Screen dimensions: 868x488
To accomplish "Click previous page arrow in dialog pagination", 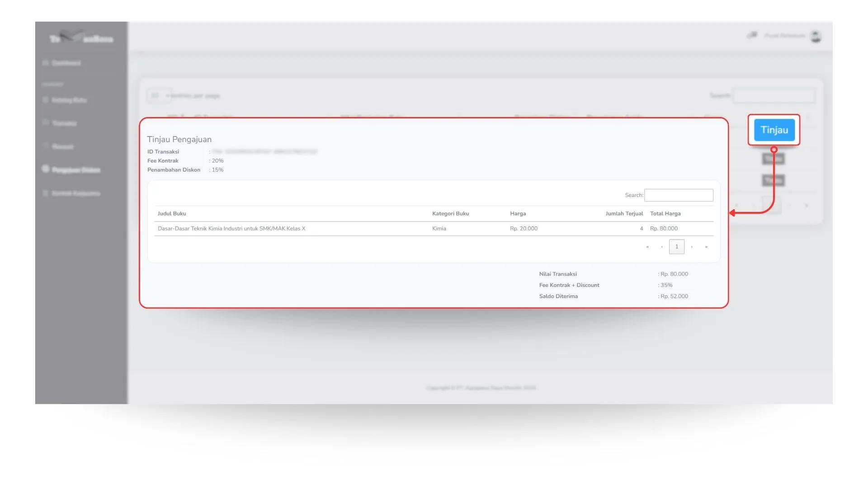I will 662,247.
